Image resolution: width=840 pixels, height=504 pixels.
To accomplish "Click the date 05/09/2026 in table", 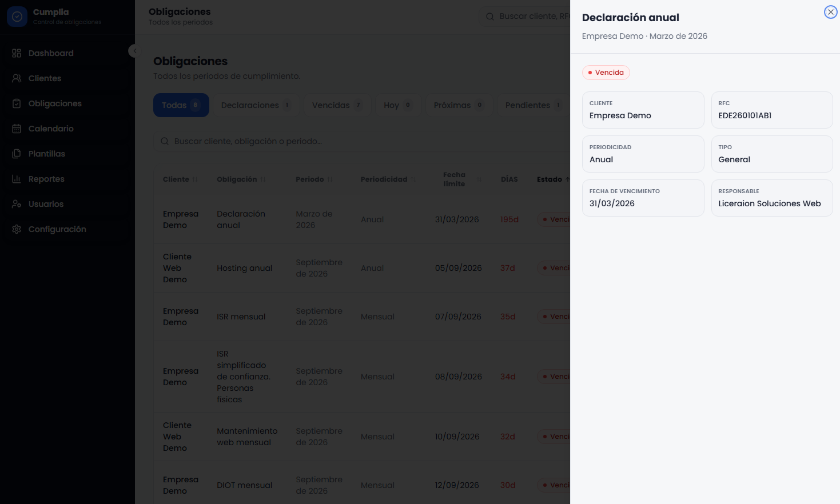I will click(458, 268).
